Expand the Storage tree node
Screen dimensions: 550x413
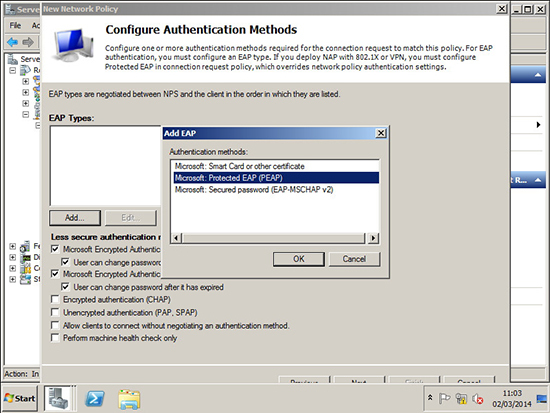pos(13,279)
